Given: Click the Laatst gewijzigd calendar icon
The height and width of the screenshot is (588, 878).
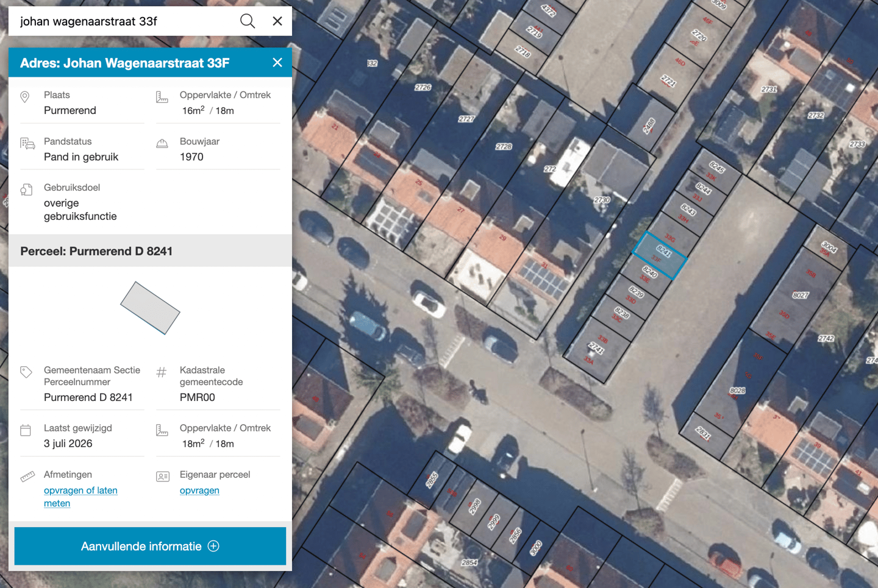Looking at the screenshot, I should (x=26, y=430).
